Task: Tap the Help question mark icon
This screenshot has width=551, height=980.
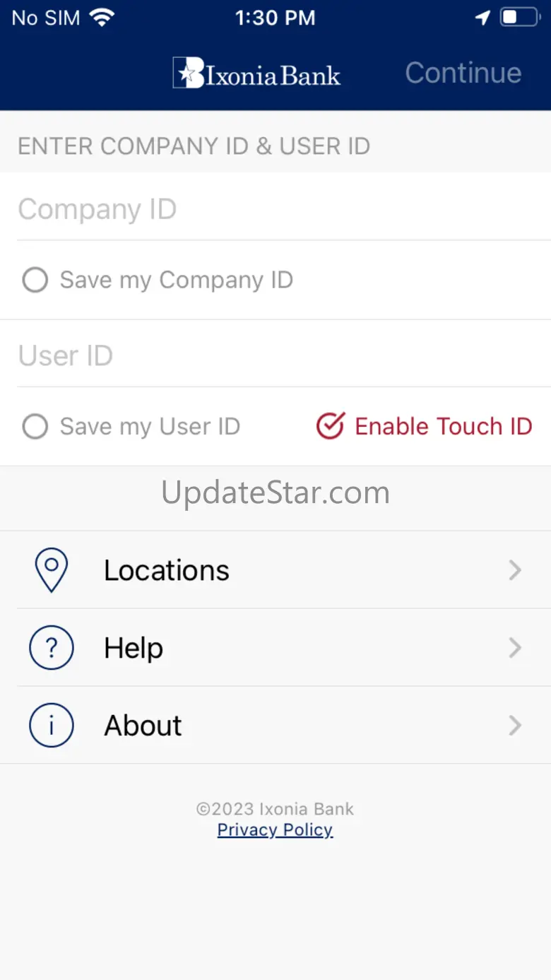Action: tap(51, 647)
